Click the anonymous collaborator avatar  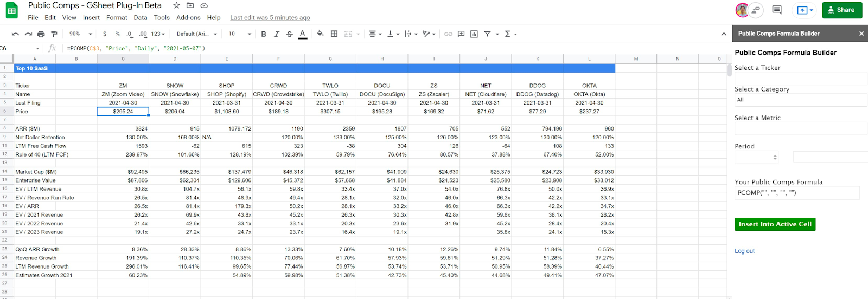pyautogui.click(x=756, y=10)
